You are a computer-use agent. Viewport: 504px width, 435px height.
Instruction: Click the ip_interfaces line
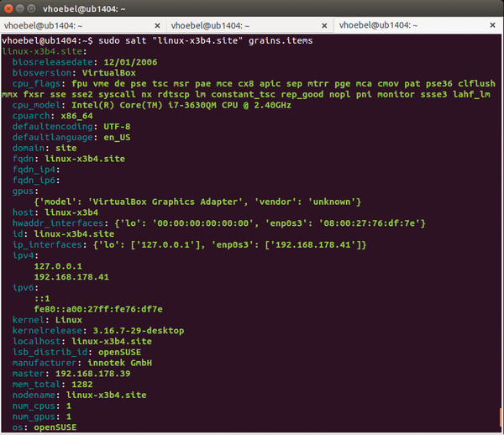point(189,245)
